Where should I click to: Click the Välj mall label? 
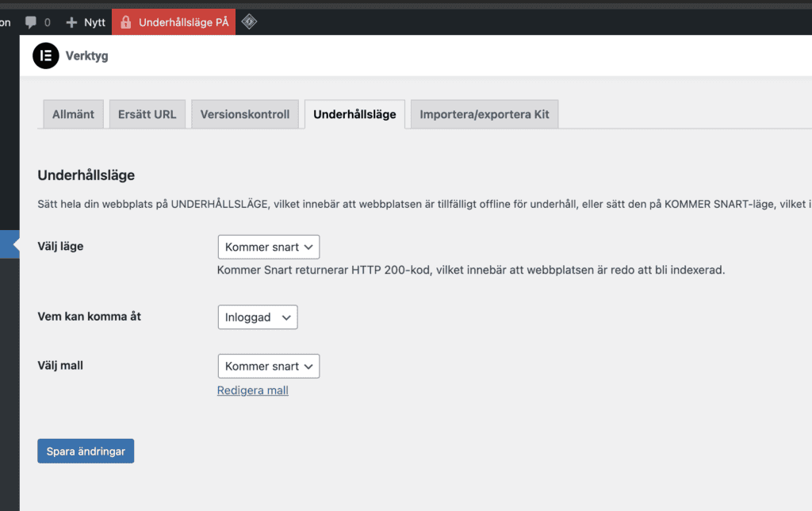pos(60,365)
